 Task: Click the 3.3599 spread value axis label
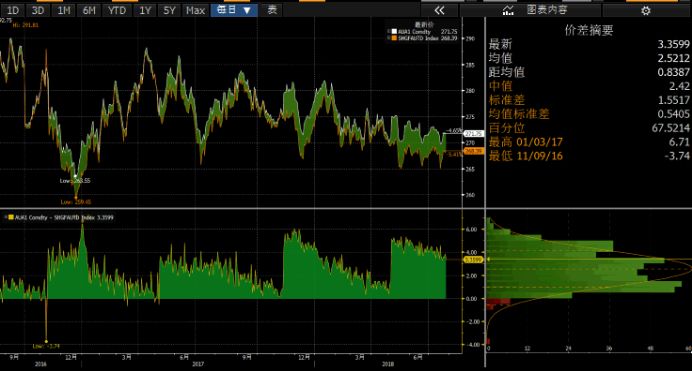(474, 260)
